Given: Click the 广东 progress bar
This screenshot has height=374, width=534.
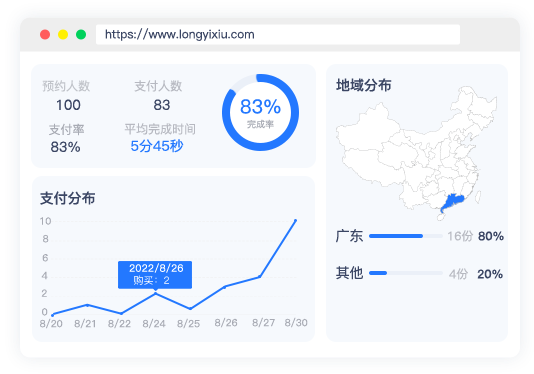Looking at the screenshot, I should coord(406,236).
